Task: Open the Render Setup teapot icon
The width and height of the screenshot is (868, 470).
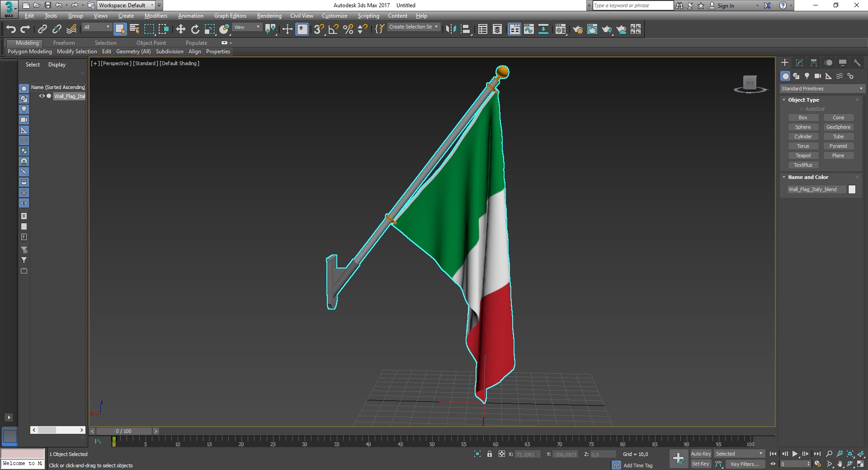Action: click(x=578, y=29)
